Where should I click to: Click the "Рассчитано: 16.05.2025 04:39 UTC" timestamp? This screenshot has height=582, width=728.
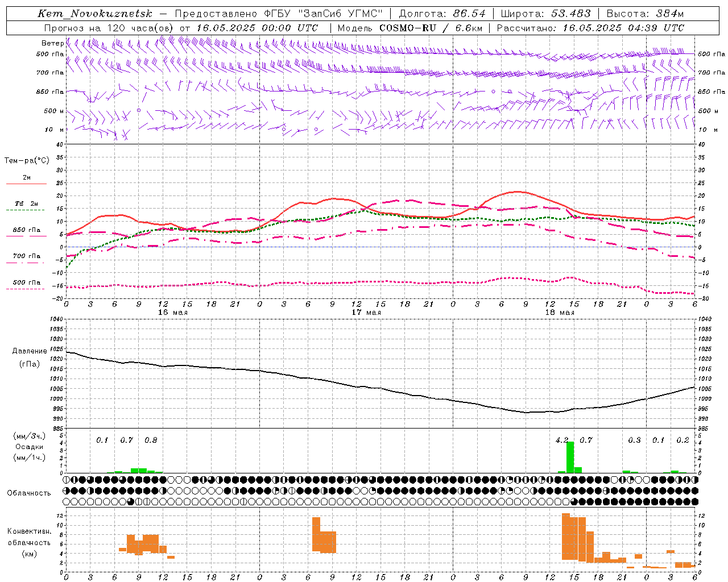tap(590, 28)
